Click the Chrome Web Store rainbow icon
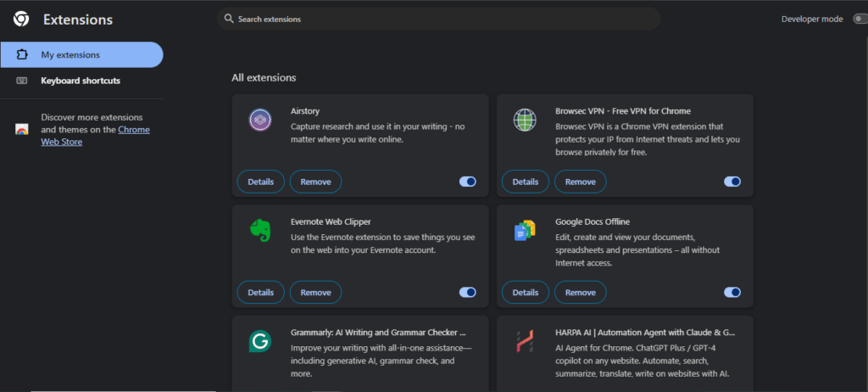Image resolution: width=868 pixels, height=392 pixels. coord(21,130)
